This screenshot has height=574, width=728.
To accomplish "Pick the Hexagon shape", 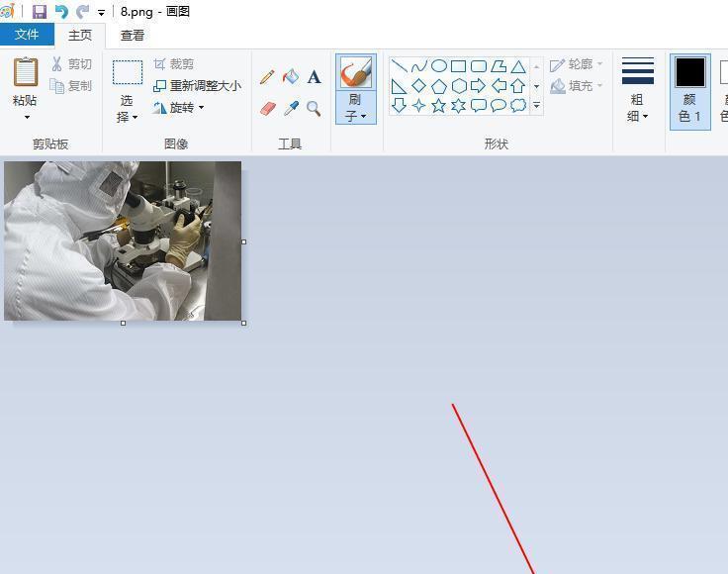I will [459, 86].
